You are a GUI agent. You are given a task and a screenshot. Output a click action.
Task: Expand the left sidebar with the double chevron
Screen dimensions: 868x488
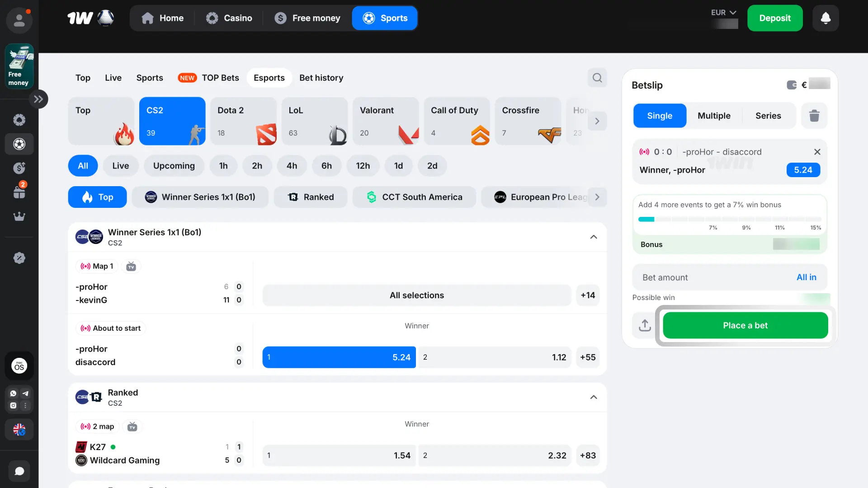pyautogui.click(x=38, y=99)
